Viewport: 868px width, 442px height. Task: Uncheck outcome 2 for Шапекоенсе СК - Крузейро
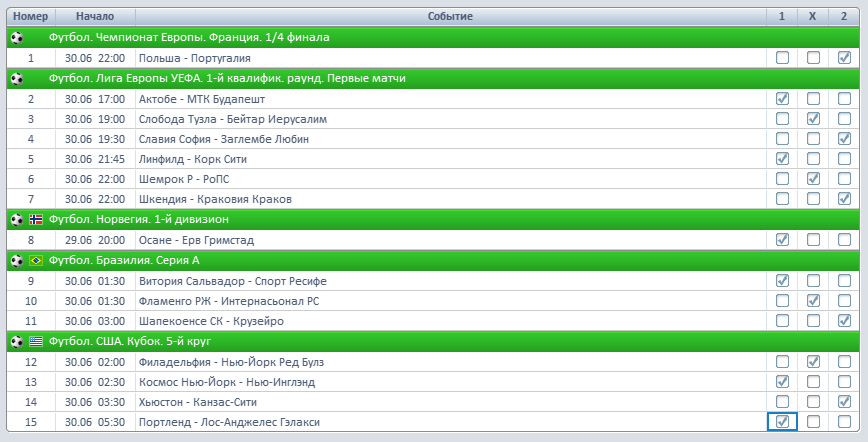coord(844,320)
